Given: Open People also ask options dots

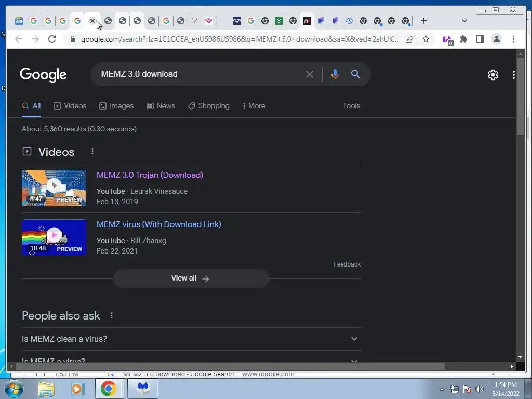Looking at the screenshot, I should coord(112,316).
